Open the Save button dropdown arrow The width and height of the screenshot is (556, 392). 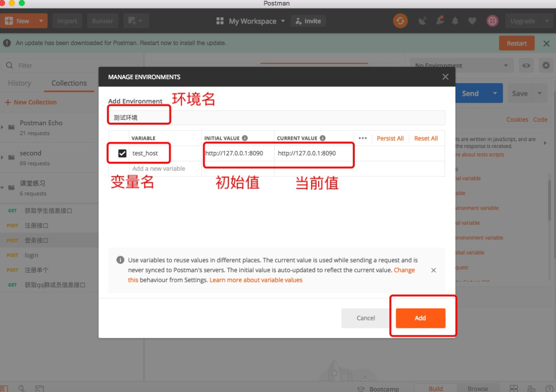coord(539,93)
